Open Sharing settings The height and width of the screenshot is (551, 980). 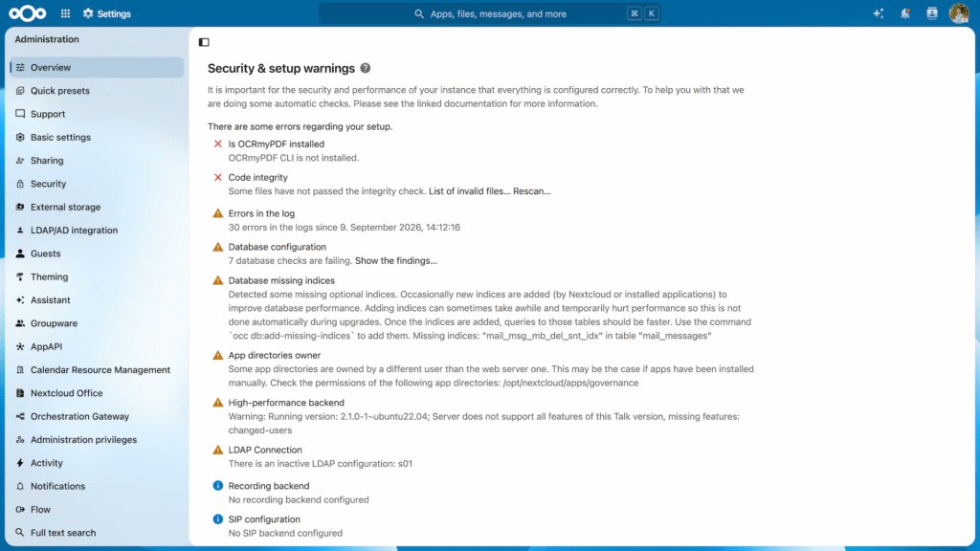(97, 161)
